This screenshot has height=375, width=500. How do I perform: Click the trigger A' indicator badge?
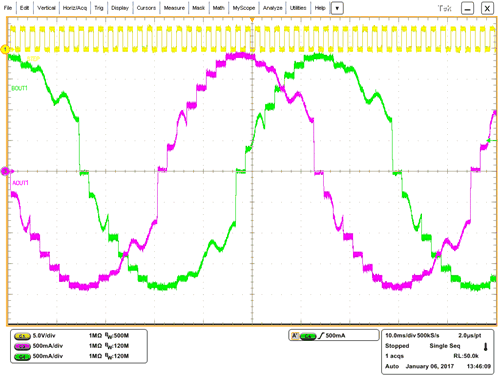pos(295,336)
